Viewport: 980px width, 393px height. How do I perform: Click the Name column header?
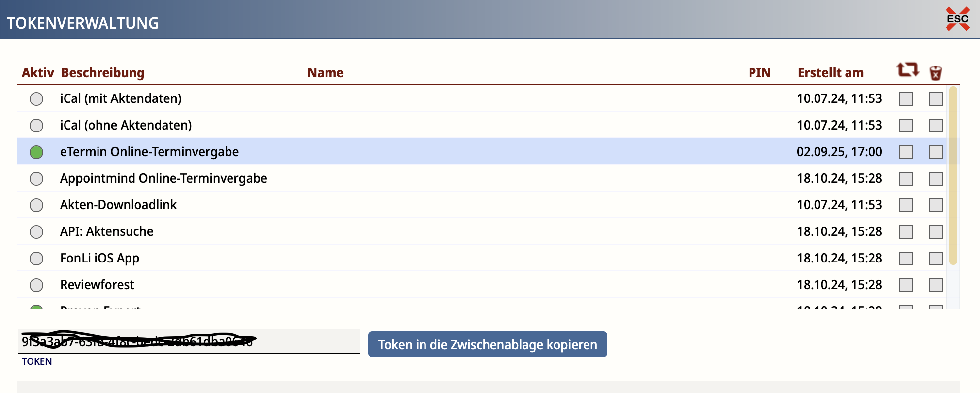click(325, 73)
